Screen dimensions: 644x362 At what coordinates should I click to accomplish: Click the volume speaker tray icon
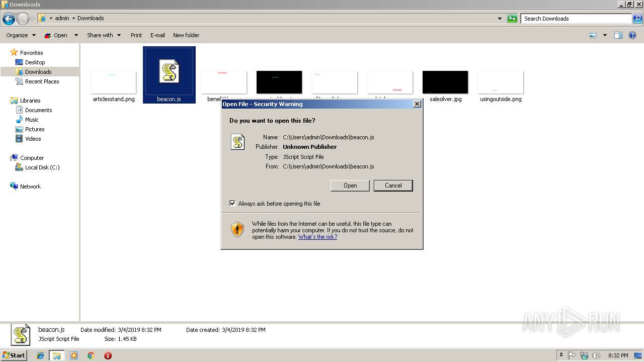coord(596,355)
